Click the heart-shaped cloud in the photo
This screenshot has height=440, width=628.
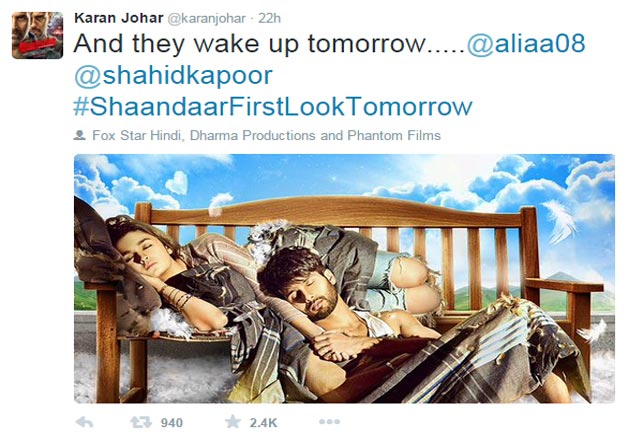pyautogui.click(x=177, y=182)
